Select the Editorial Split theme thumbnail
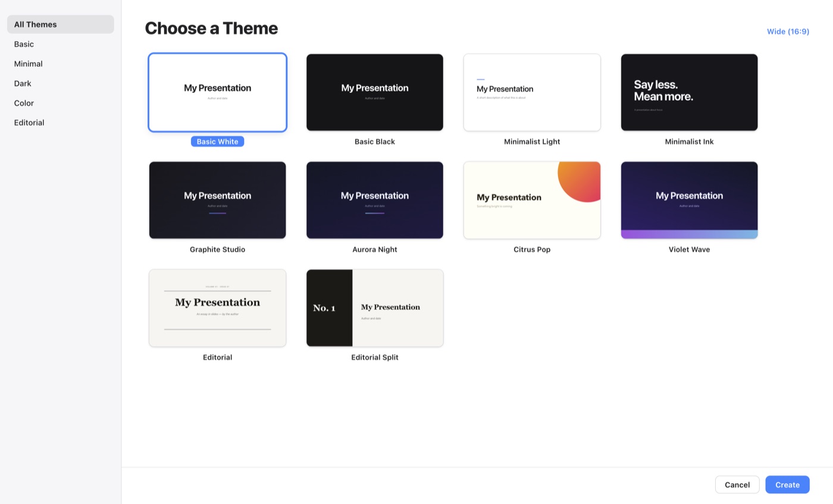The height and width of the screenshot is (504, 833). point(375,308)
